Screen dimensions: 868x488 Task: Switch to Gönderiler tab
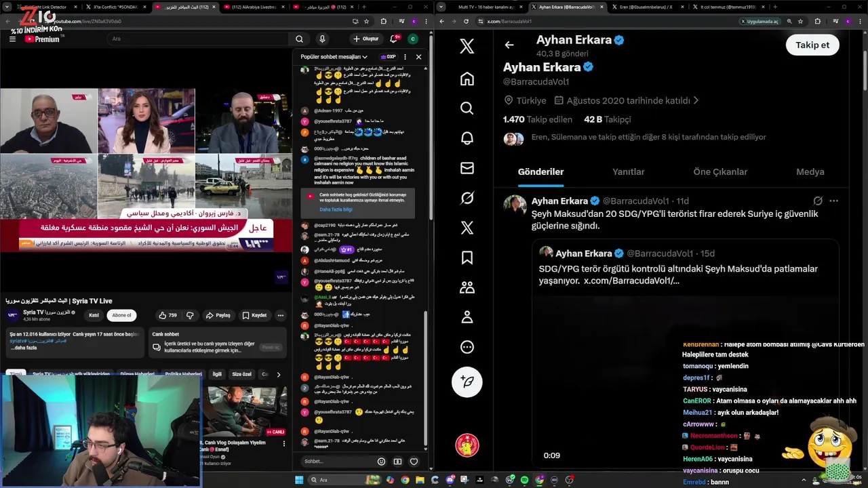click(x=540, y=171)
